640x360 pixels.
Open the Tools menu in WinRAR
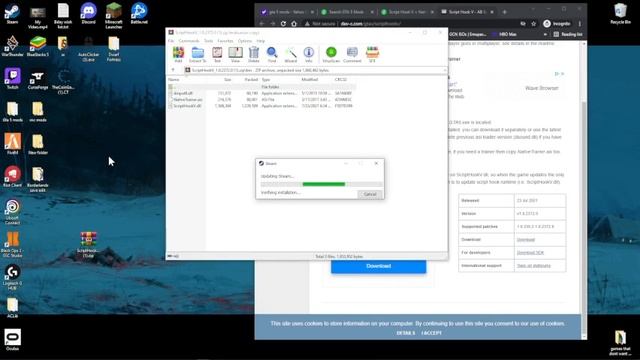coord(209,41)
